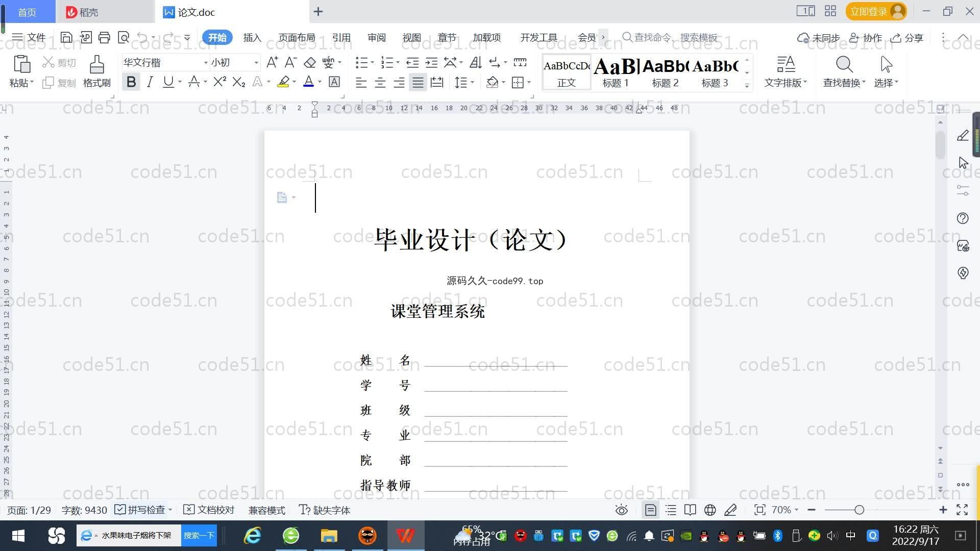This screenshot has width=980, height=551.
Task: Decrease font size with A- icon
Action: click(x=290, y=62)
